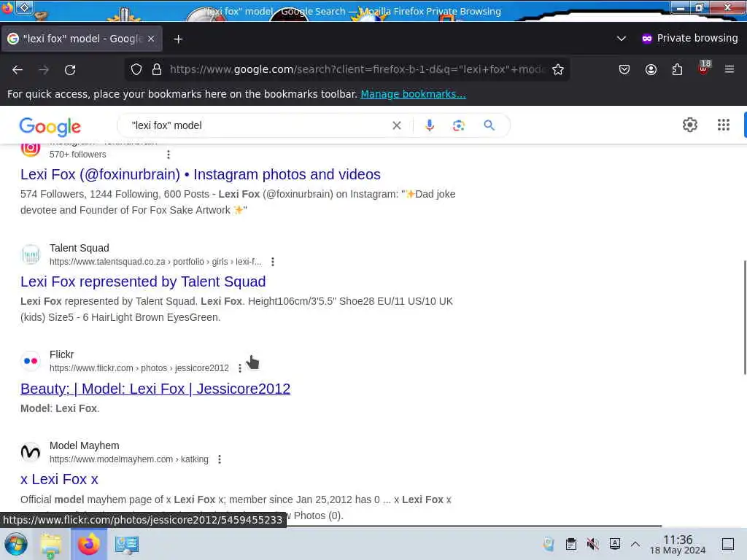List all tabs with the dropdown arrow
This screenshot has height=560, width=747.
pyautogui.click(x=622, y=39)
